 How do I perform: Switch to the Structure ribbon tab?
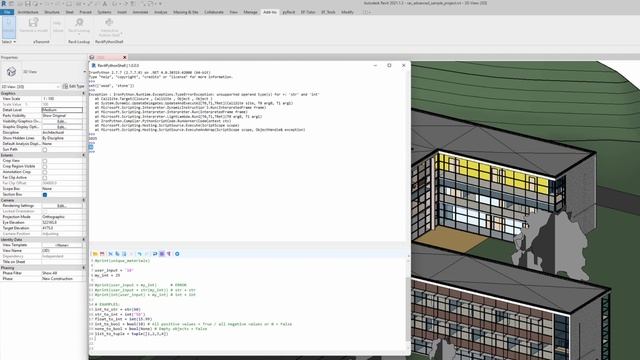52,12
